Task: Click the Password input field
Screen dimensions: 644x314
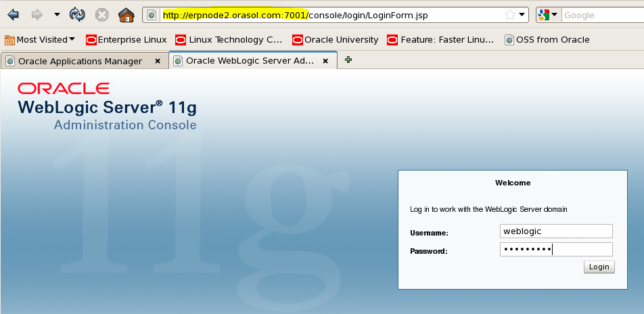Action: 556,250
